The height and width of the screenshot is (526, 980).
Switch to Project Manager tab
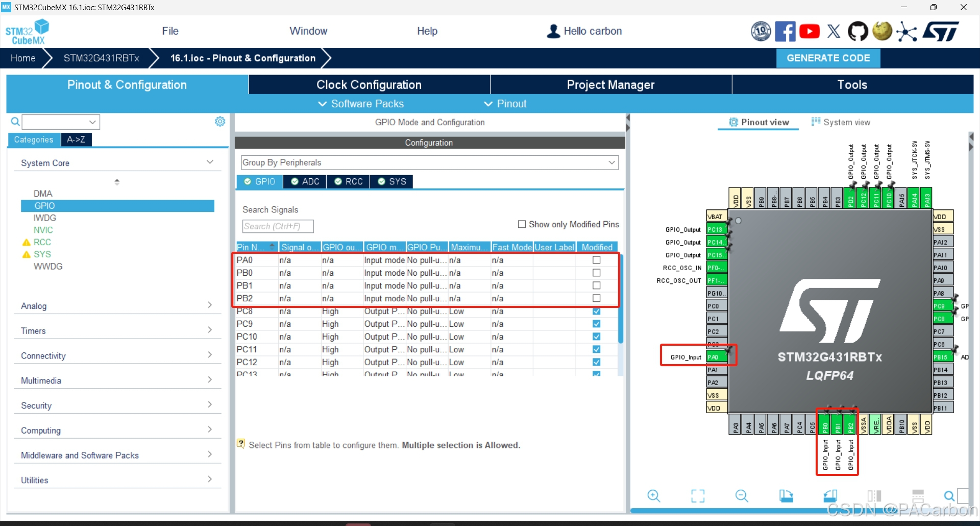610,85
